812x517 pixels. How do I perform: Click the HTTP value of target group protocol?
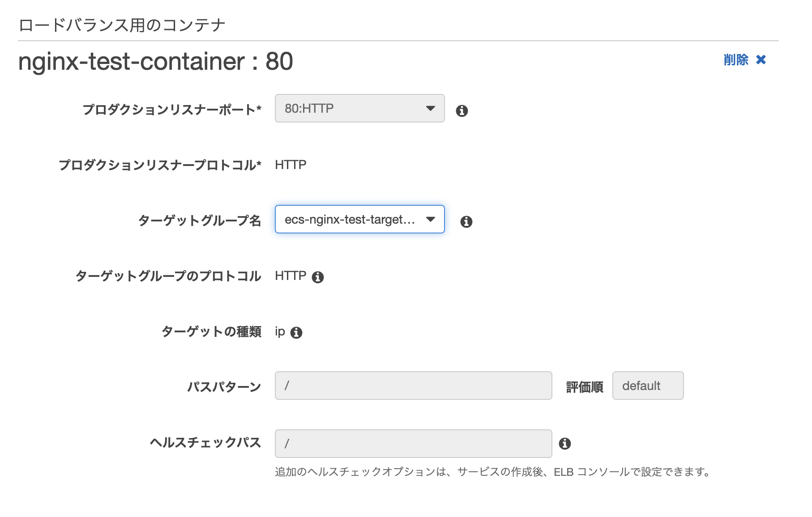pos(291,275)
